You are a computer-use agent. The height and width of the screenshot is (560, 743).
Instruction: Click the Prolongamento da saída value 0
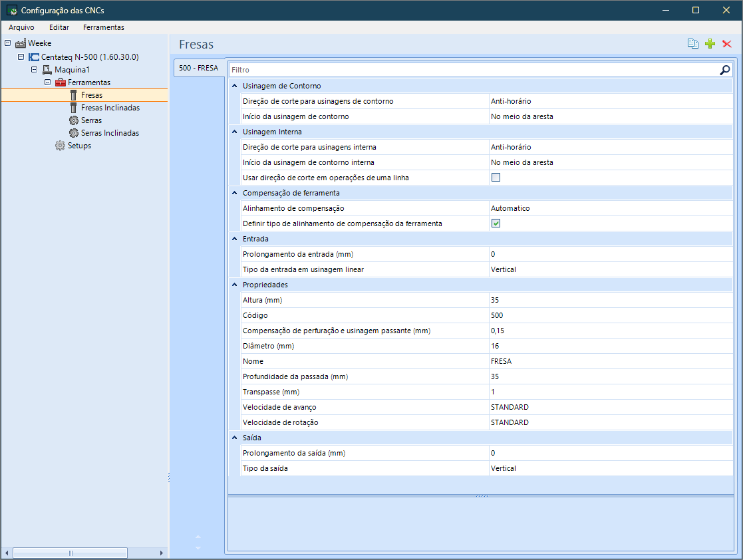[x=611, y=454]
